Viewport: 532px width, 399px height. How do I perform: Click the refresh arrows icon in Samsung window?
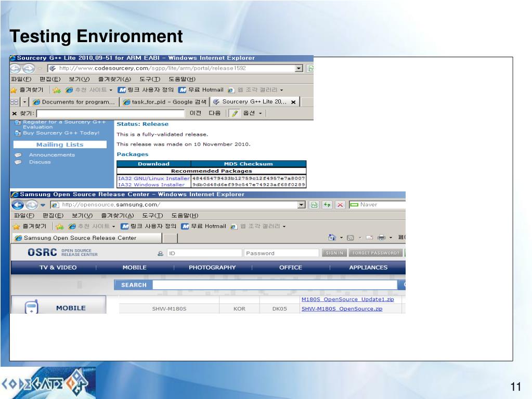327,204
